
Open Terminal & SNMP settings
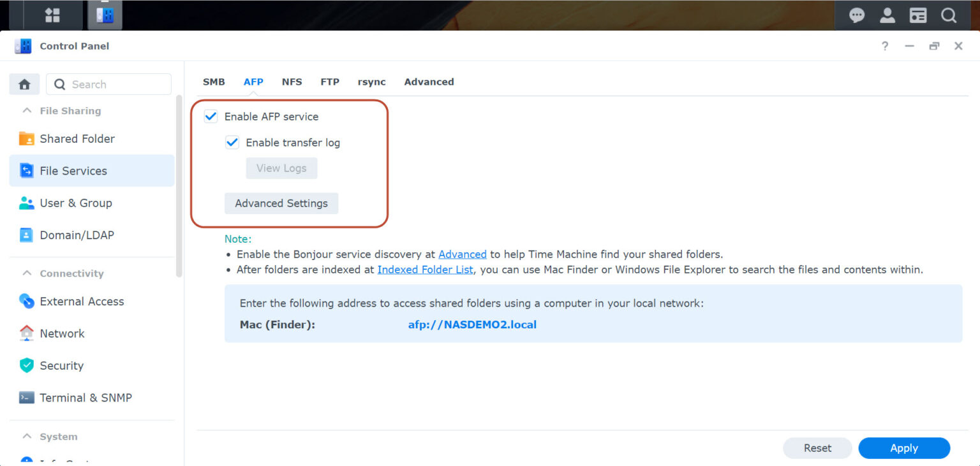click(x=84, y=397)
